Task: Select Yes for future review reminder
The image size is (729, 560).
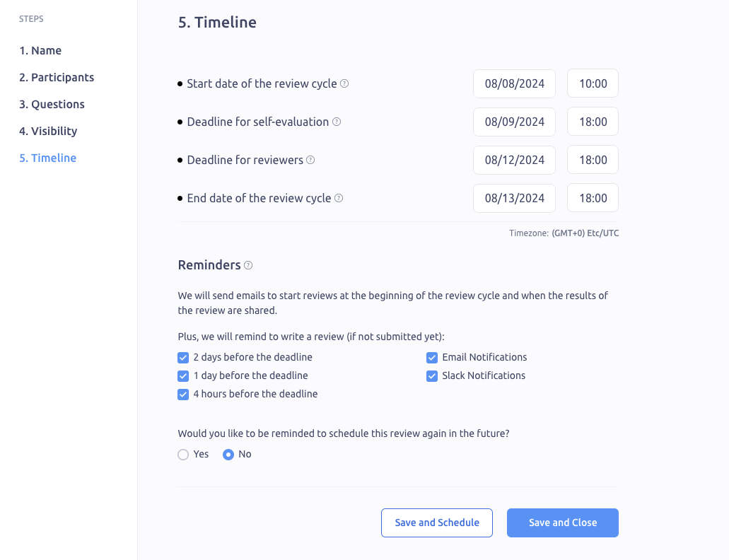Action: coord(183,455)
